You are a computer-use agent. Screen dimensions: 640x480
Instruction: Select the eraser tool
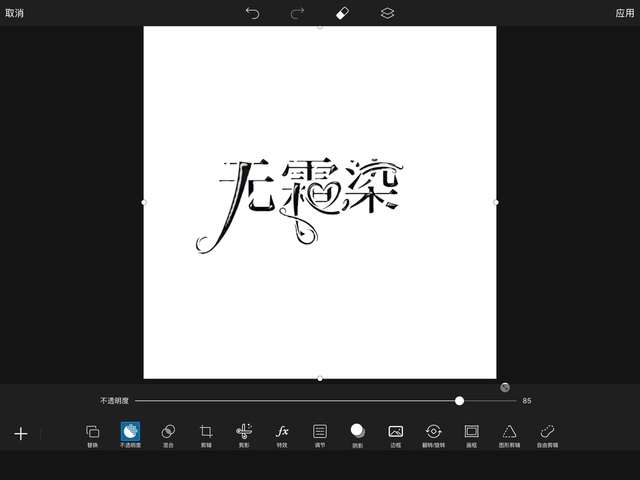[x=342, y=13]
